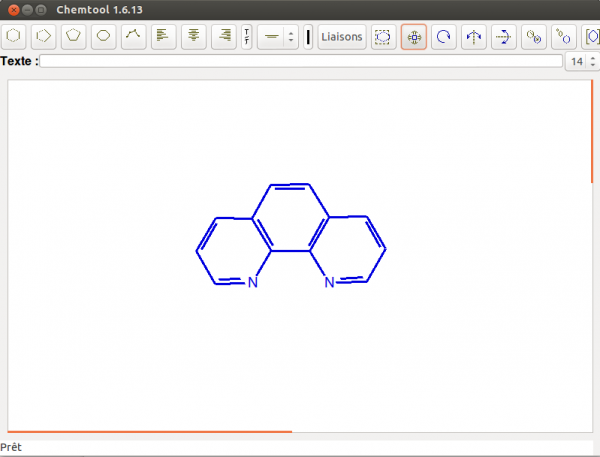
Task: Select the hexagon ring drawing tool
Action: [14, 37]
